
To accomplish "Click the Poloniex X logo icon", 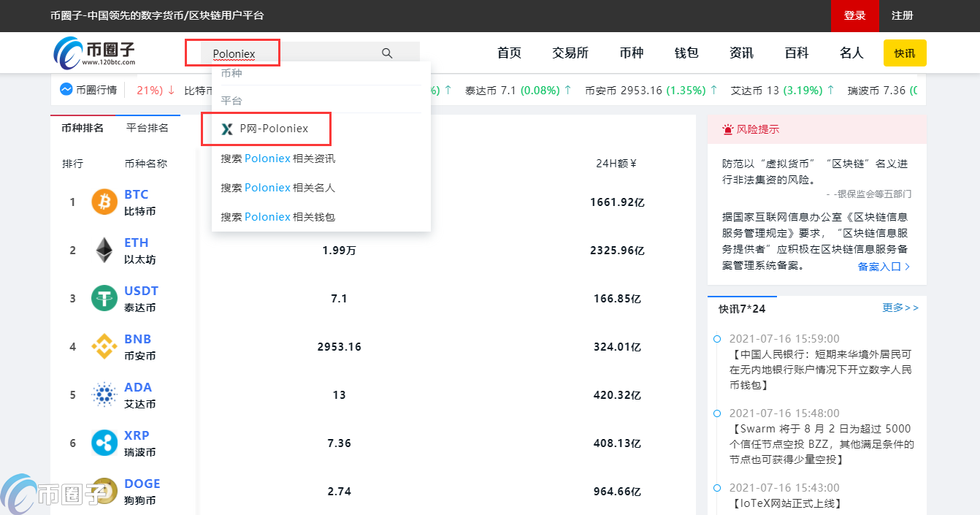I will point(227,129).
